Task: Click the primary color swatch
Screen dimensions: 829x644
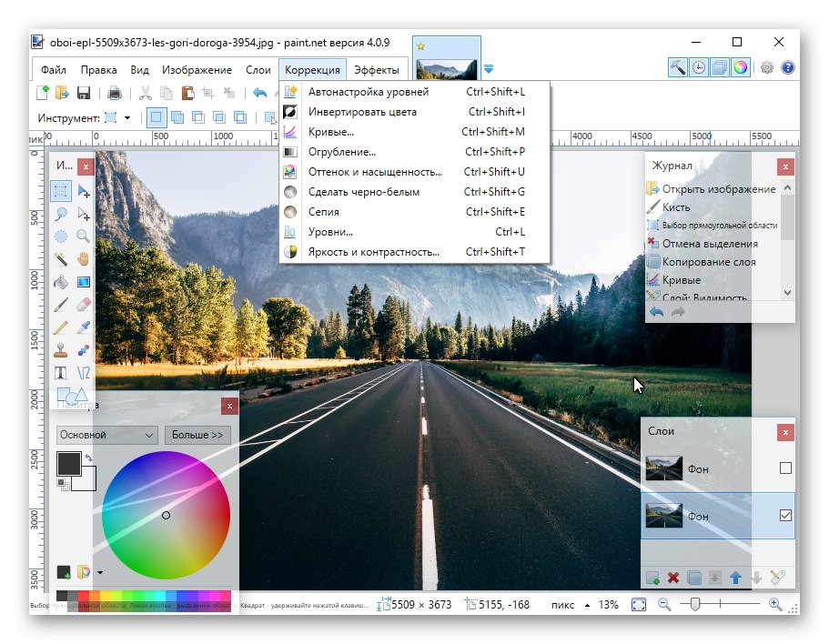Action: click(68, 463)
